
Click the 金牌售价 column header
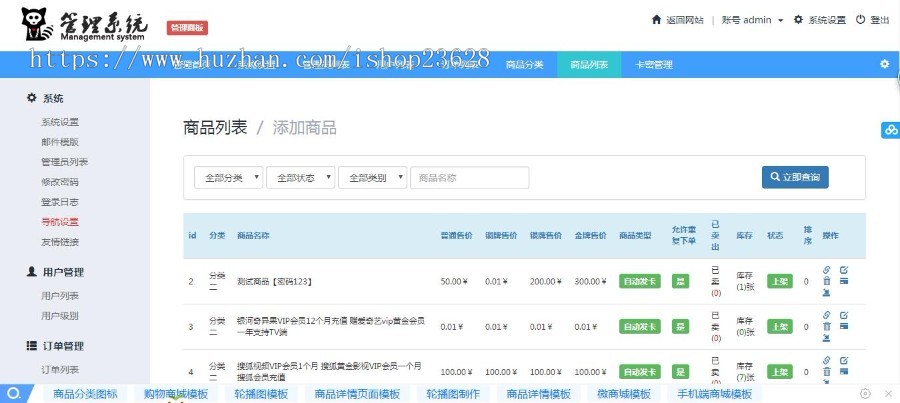(591, 235)
